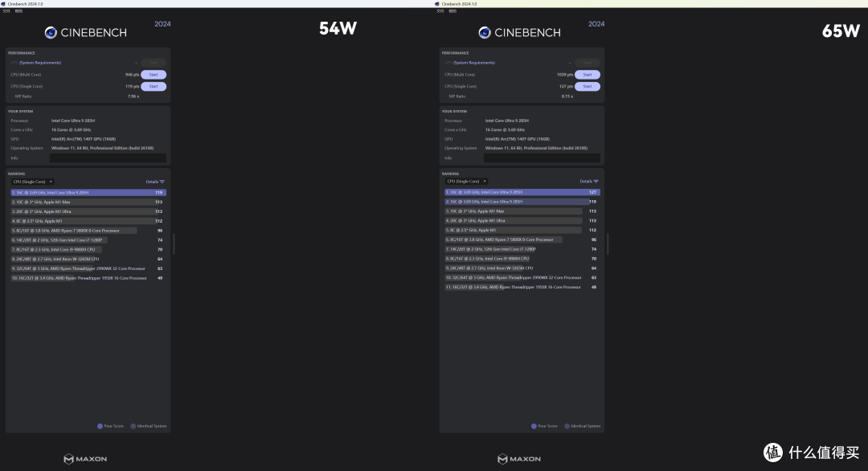Open CPU (Single Core) ranking dropdown, 10-entry list

coord(33,182)
